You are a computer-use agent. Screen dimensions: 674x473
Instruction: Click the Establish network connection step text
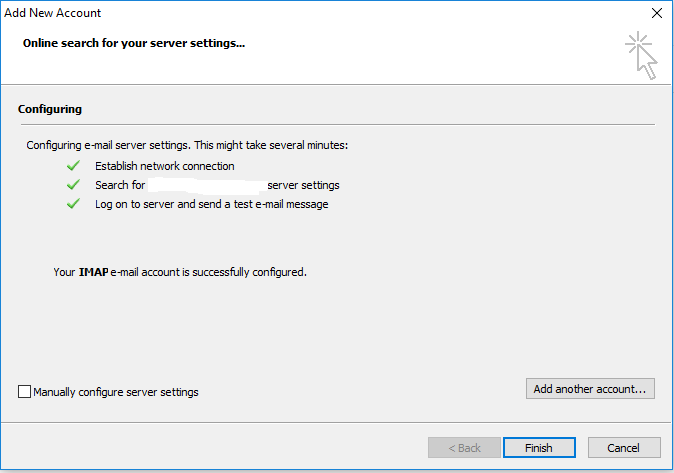click(x=165, y=166)
